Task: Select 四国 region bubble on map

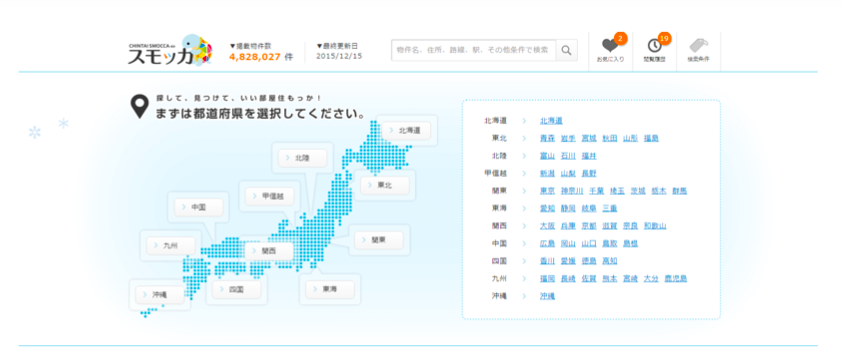Action: click(x=237, y=290)
